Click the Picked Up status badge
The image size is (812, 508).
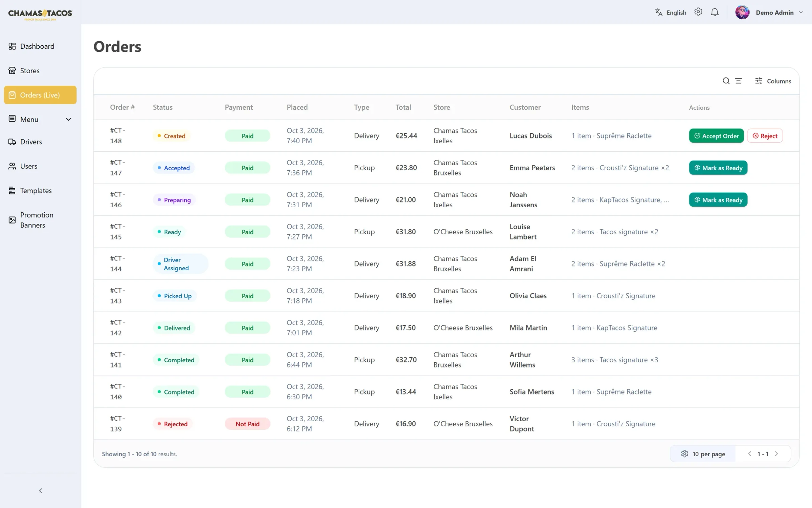175,296
